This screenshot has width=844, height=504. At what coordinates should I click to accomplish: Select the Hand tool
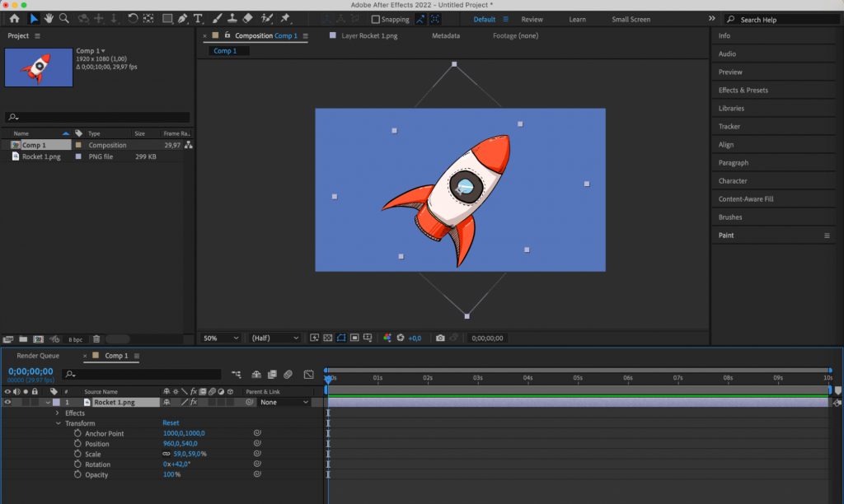49,18
